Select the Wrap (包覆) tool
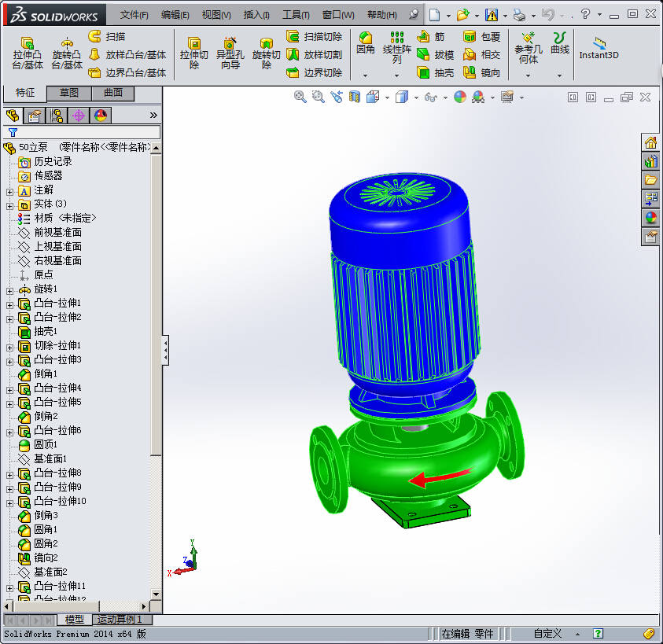The image size is (663, 644). click(481, 37)
